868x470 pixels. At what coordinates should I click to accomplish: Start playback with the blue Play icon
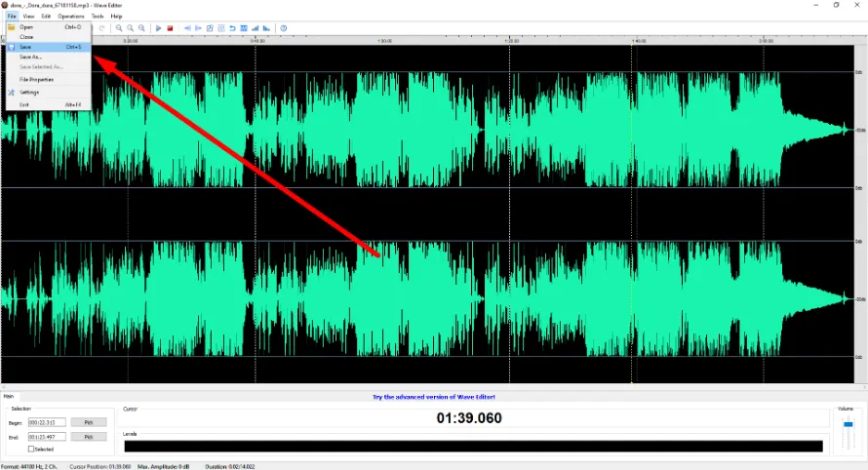(x=158, y=28)
